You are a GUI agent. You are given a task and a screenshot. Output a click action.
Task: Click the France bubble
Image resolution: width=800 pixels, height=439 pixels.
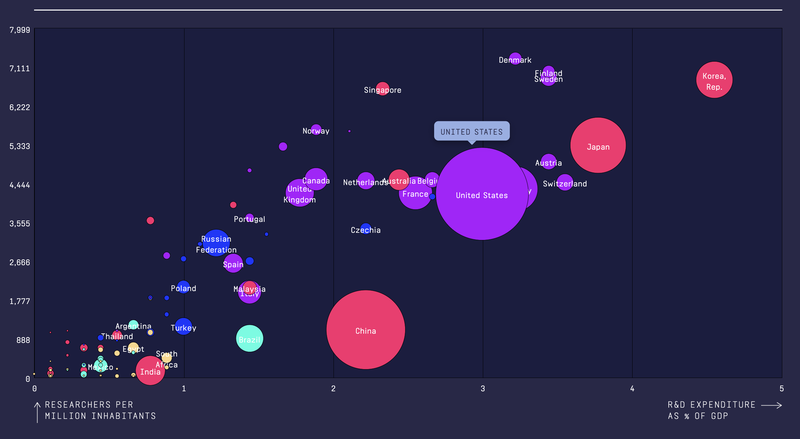(415, 193)
